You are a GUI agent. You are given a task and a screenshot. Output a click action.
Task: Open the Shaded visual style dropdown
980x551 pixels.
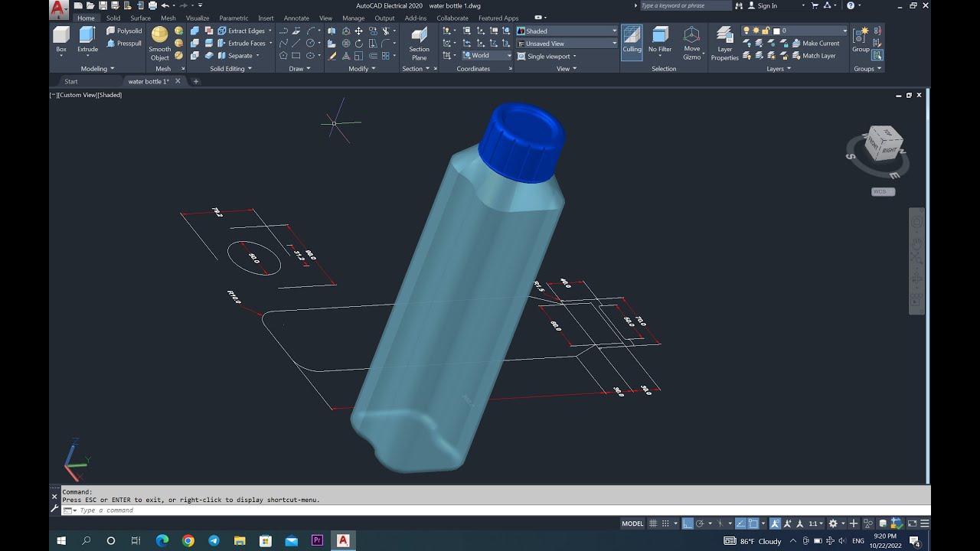(x=567, y=31)
